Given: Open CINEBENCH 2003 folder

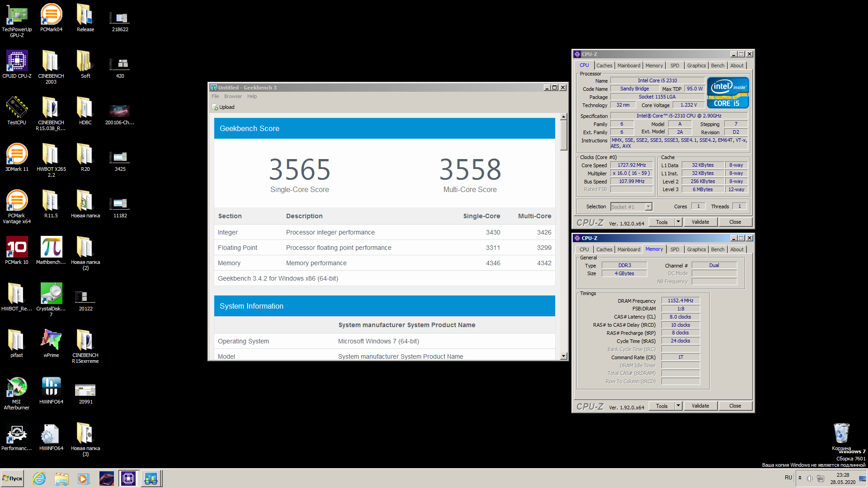Looking at the screenshot, I should (51, 67).
